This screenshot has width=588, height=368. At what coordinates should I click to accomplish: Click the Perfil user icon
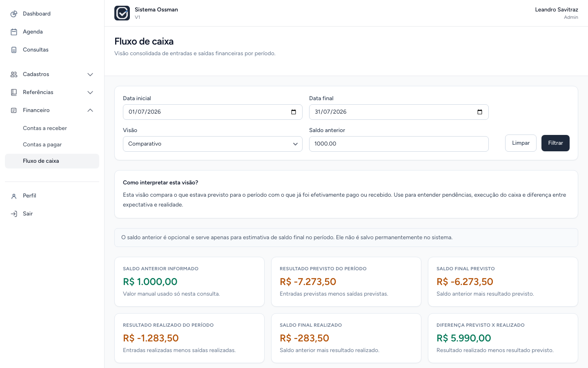(14, 196)
